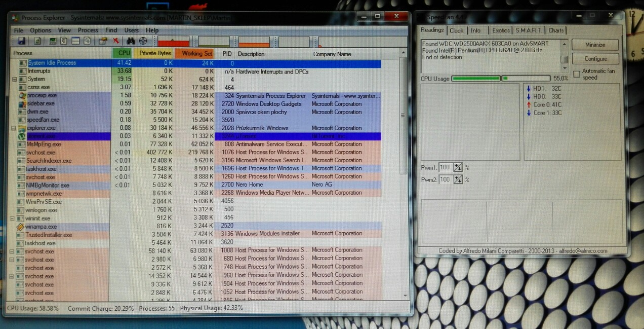This screenshot has width=644, height=329.
Task: Click the Process Explorer vertical scrollbar
Action: coord(403,172)
